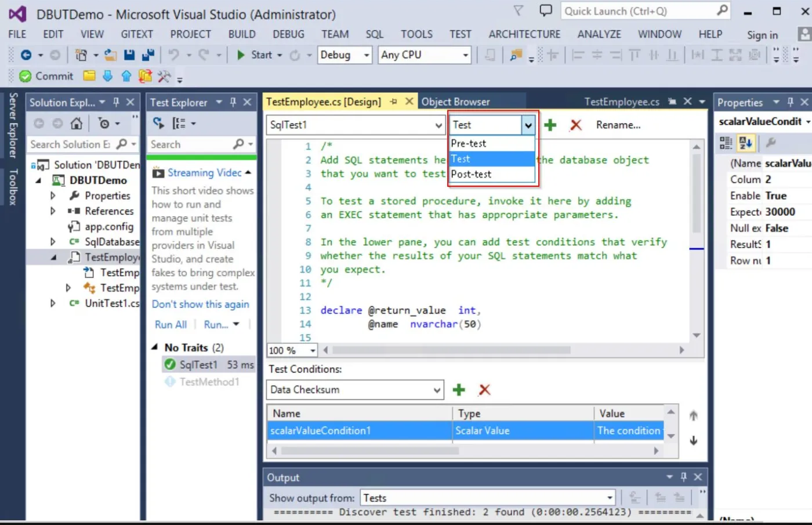Click the Rename... button

tap(618, 125)
